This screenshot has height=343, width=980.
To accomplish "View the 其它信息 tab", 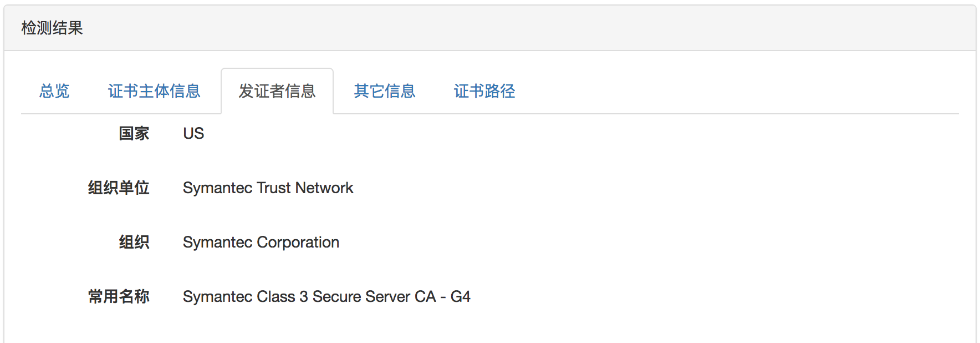I will click(x=384, y=91).
